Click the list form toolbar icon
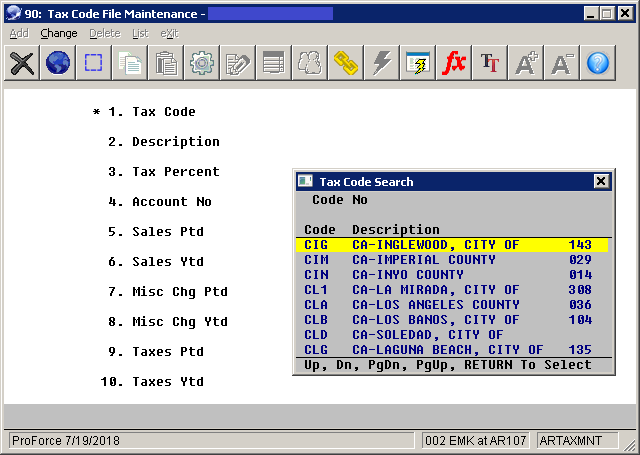The width and height of the screenshot is (640, 455). coord(273,63)
